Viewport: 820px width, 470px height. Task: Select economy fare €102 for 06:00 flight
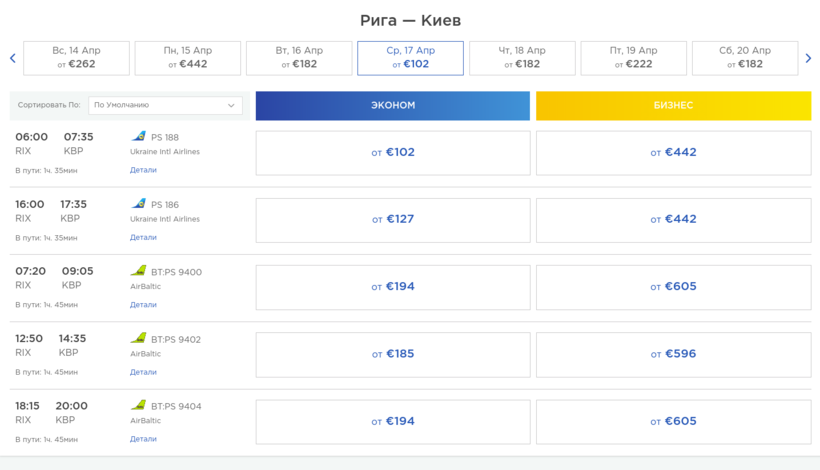(392, 153)
